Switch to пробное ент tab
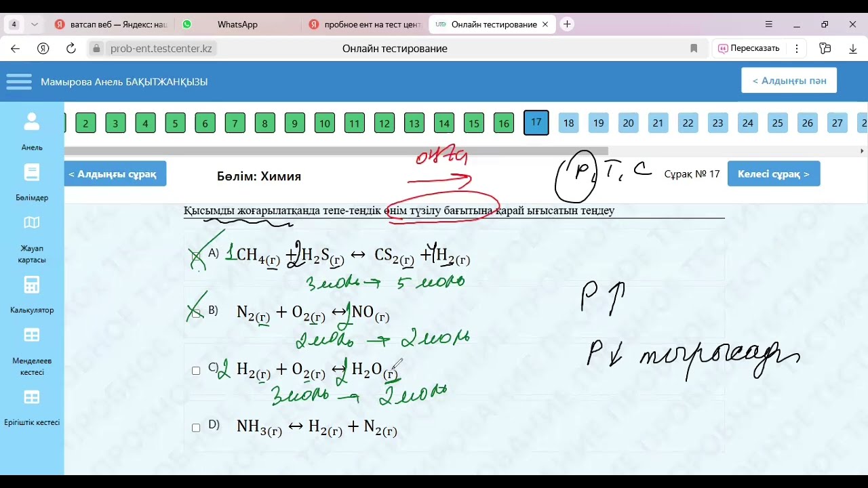 point(365,24)
